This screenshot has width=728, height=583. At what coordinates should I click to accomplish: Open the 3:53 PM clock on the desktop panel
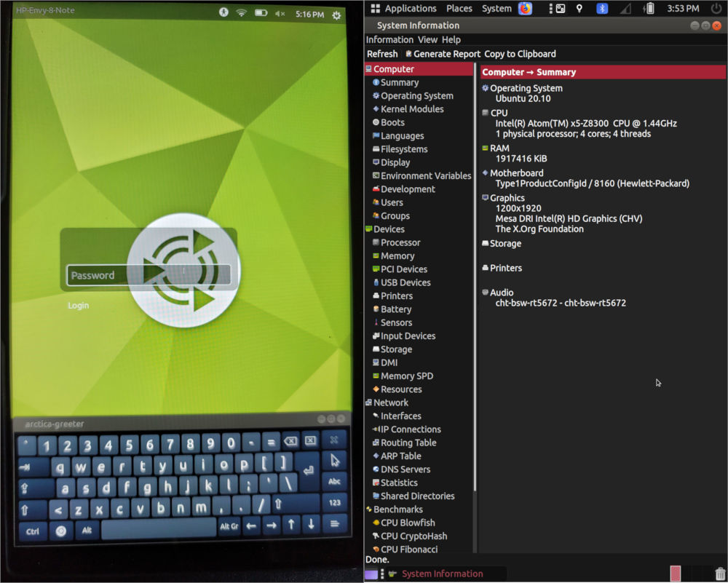[683, 8]
